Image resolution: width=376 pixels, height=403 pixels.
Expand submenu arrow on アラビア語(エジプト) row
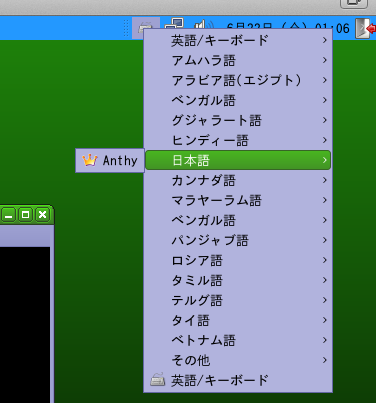tap(325, 80)
